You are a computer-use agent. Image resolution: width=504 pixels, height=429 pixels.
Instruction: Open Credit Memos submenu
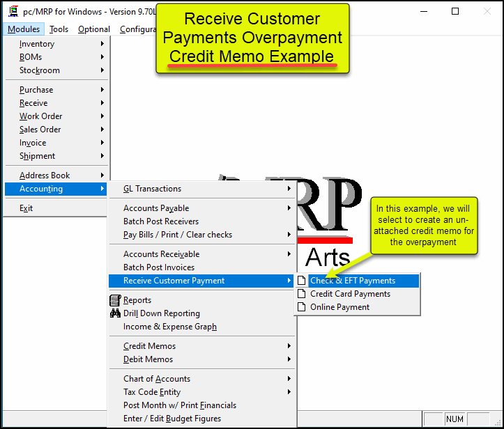click(x=149, y=346)
